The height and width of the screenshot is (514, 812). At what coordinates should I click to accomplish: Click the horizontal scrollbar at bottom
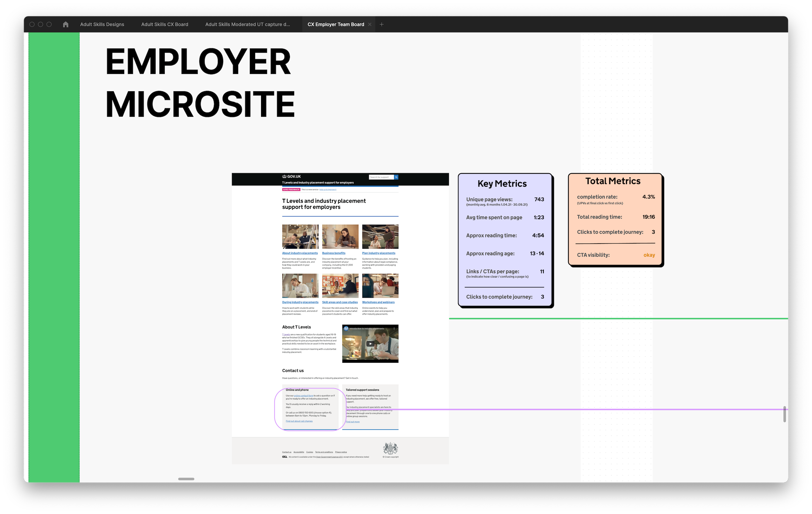point(186,479)
